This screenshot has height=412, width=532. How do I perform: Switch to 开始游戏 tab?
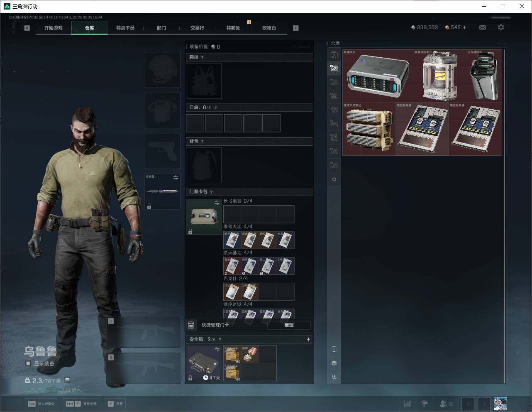54,28
